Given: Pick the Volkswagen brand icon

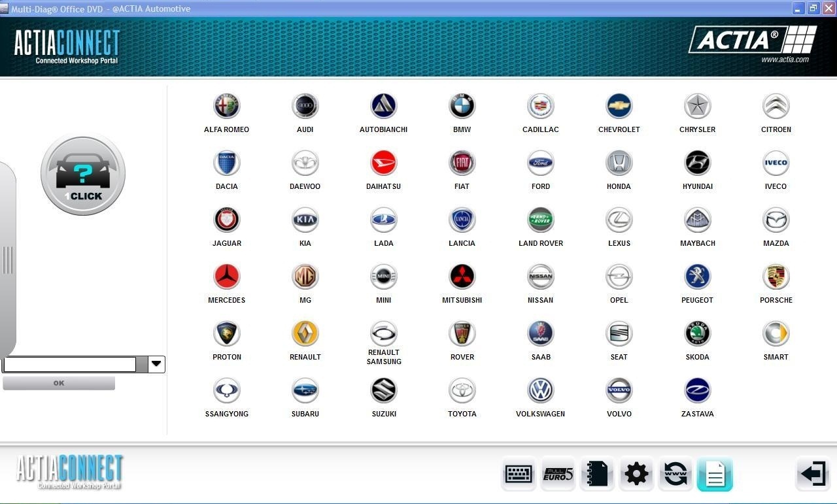Looking at the screenshot, I should (x=541, y=390).
